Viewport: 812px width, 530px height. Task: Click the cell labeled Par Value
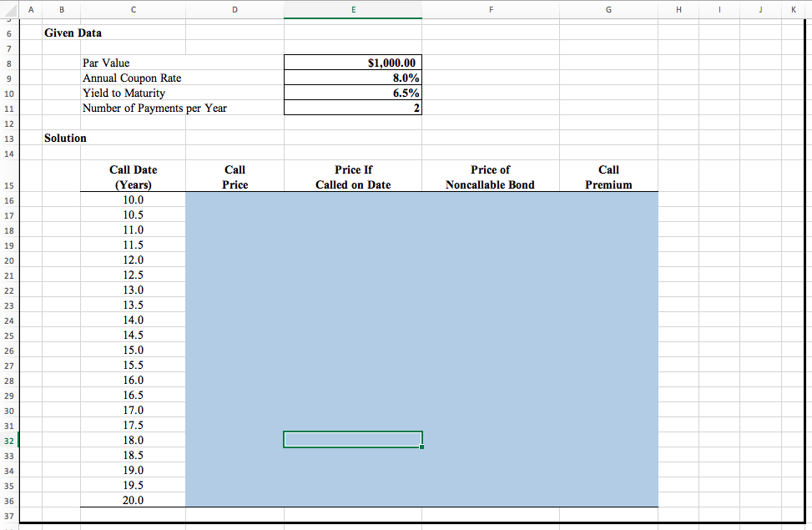[133, 63]
